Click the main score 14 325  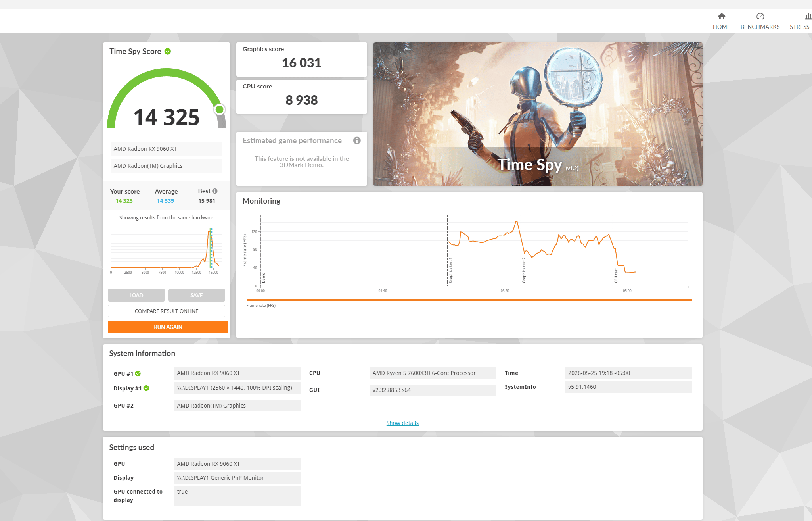(167, 117)
